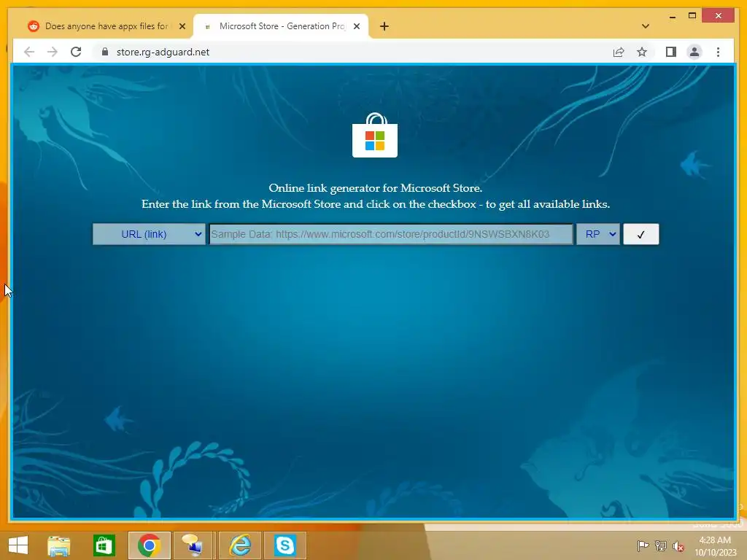Close the Reddit appx files tab

point(182,26)
